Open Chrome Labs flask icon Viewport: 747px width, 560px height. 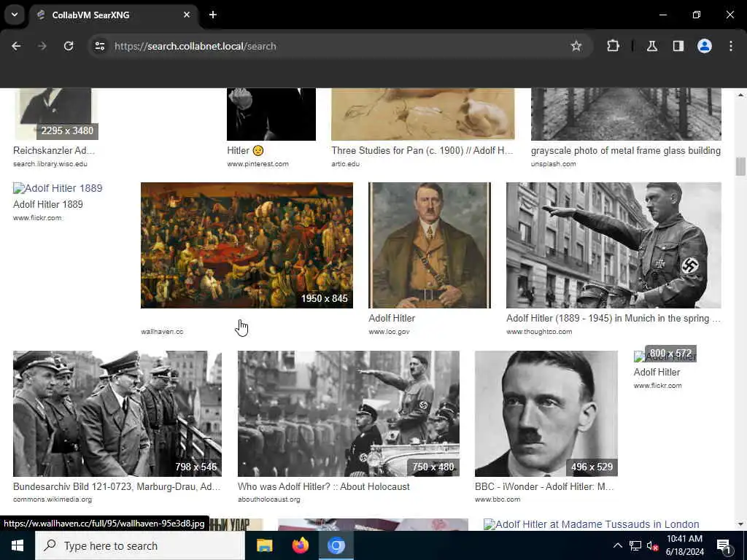pyautogui.click(x=652, y=46)
